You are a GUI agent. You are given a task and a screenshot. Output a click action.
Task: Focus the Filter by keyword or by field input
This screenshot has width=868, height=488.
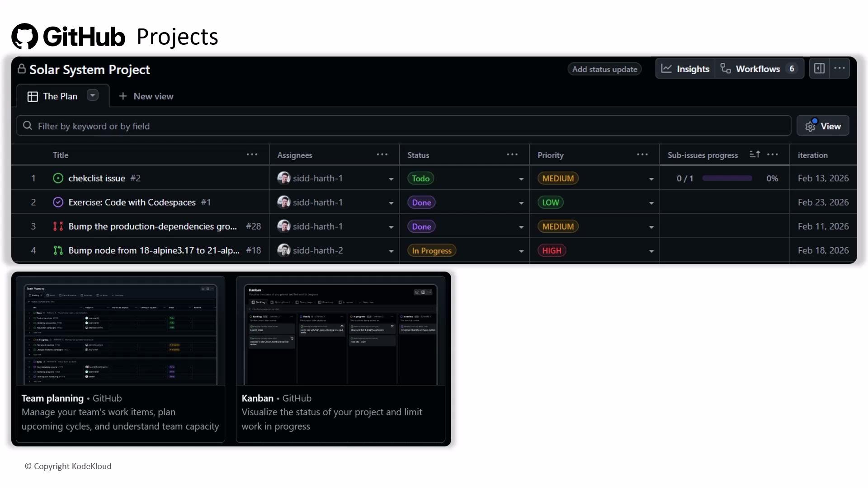tap(404, 126)
